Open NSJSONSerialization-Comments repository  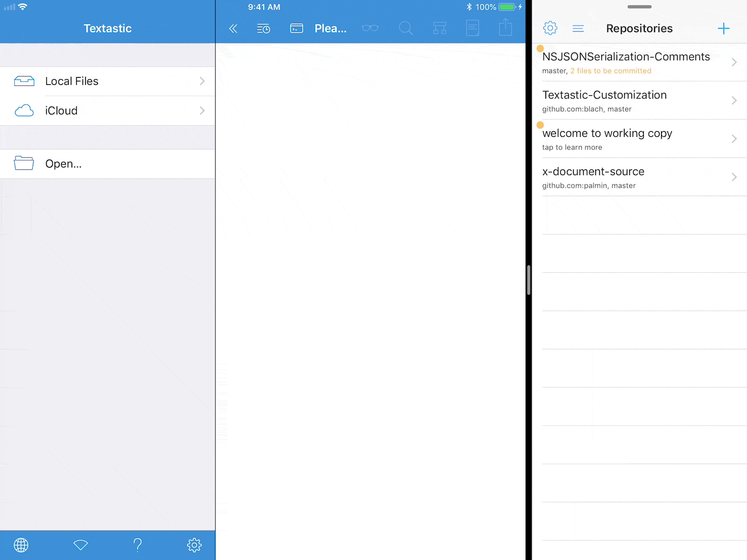pyautogui.click(x=639, y=63)
